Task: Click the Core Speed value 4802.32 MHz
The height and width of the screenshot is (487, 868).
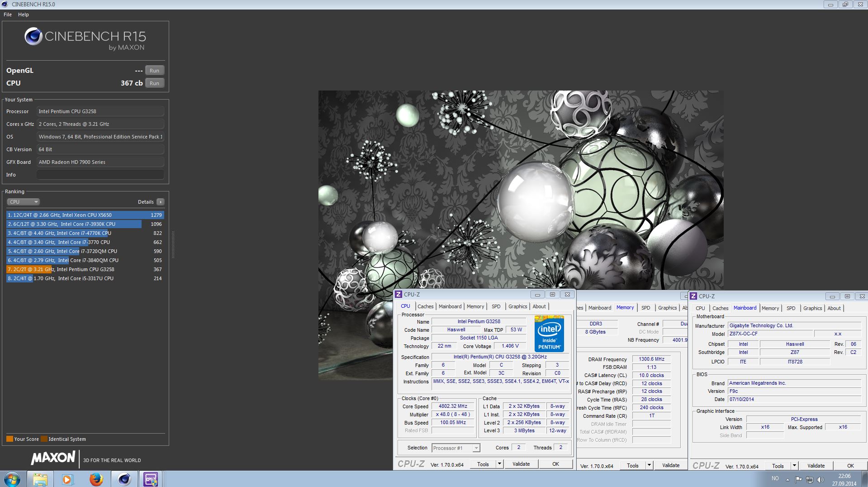Action: click(453, 406)
